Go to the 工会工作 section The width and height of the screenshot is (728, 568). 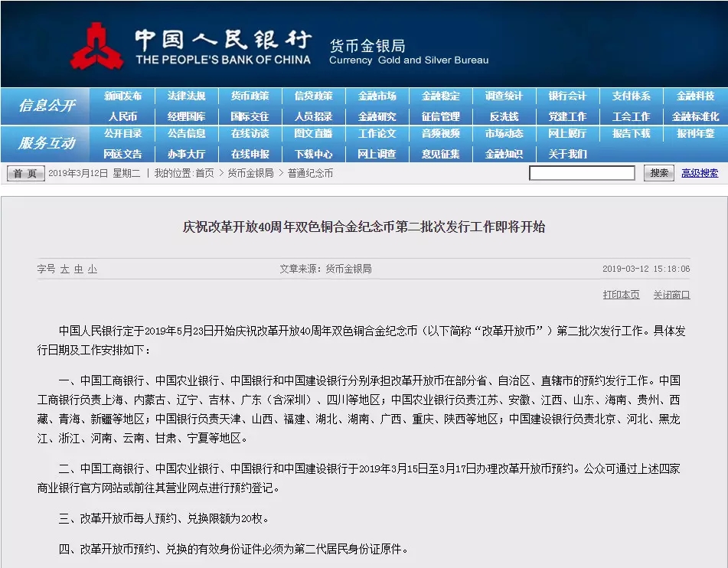(x=631, y=116)
